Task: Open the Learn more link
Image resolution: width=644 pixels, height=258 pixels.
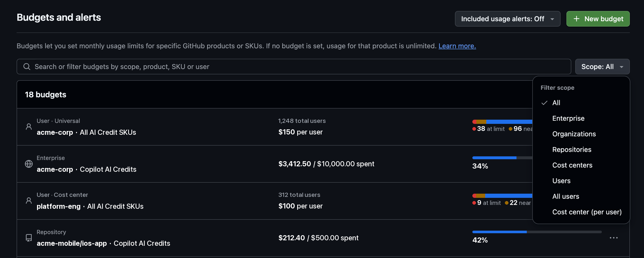Action: click(457, 46)
